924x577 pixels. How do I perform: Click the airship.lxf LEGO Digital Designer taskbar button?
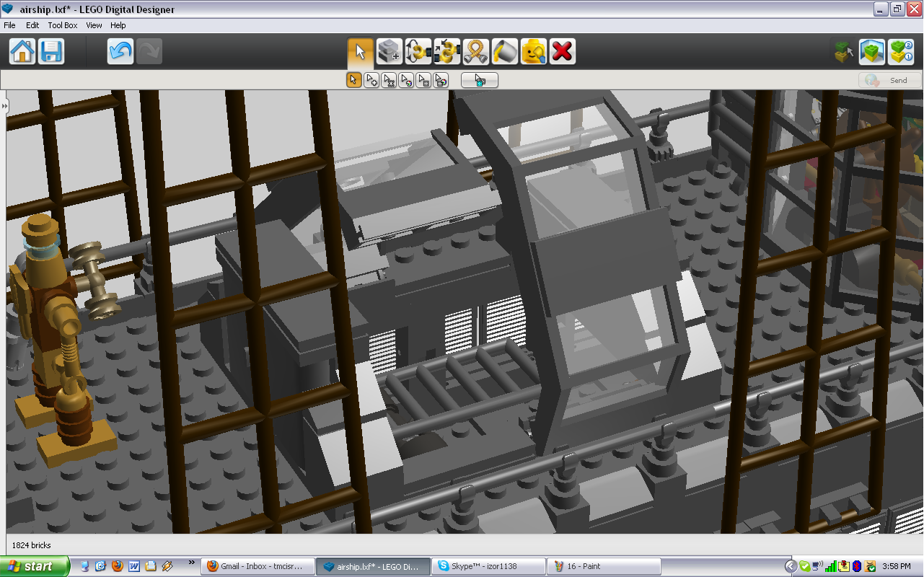pyautogui.click(x=374, y=566)
